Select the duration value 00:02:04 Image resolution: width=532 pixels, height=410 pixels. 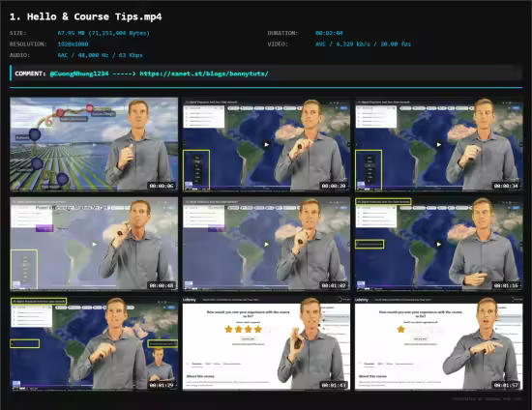pyautogui.click(x=329, y=33)
